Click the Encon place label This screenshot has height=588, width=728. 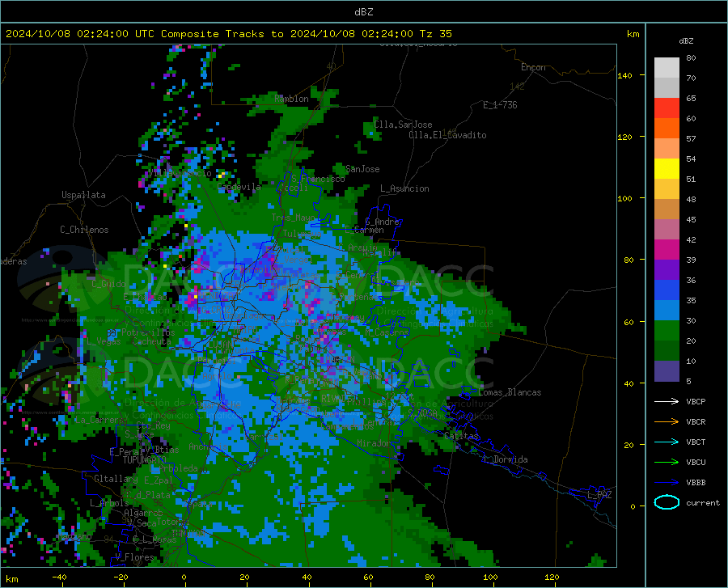tap(533, 67)
